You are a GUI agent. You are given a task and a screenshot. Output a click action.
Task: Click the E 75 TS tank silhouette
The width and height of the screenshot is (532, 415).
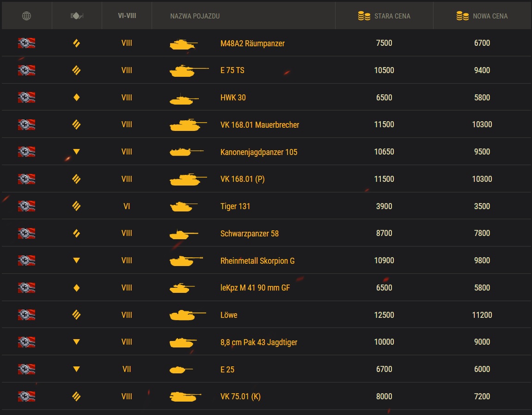tap(189, 71)
